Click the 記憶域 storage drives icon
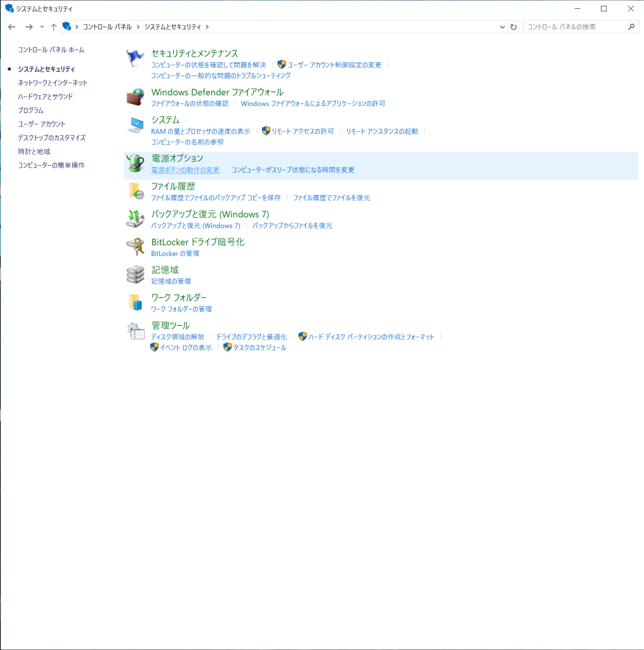Image resolution: width=644 pixels, height=650 pixels. [x=135, y=275]
